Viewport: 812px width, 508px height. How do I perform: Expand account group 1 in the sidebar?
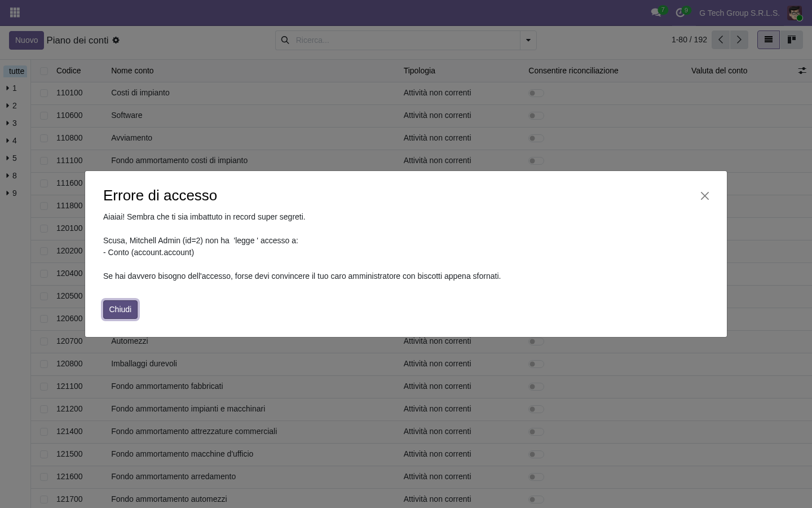(11, 88)
